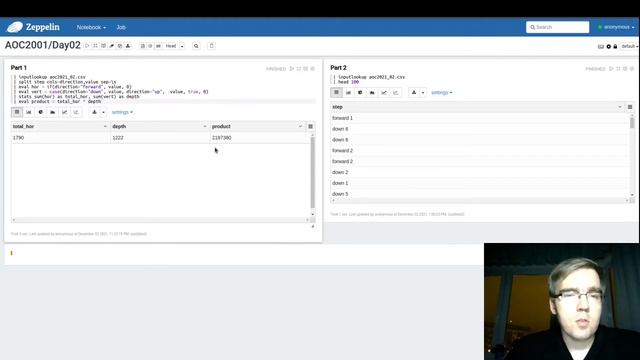Switch Part 2 output to bar chart
Image resolution: width=640 pixels, height=360 pixels.
point(348,92)
